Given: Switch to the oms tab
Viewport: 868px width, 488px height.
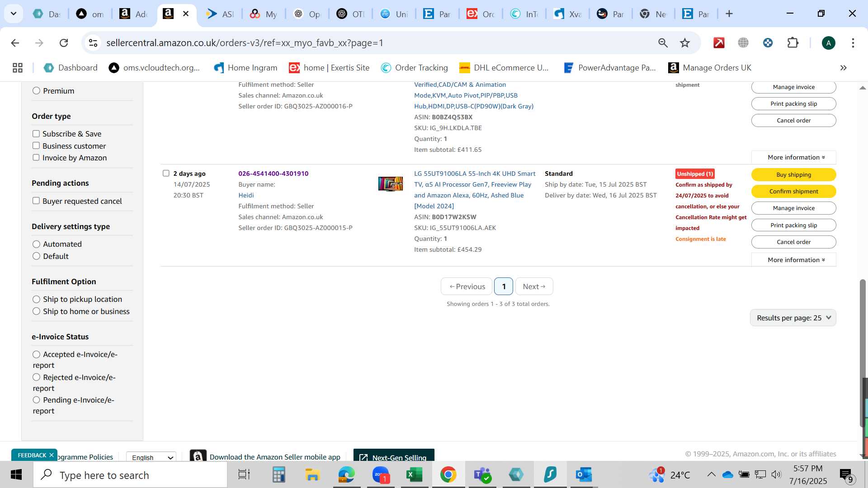Looking at the screenshot, I should pos(90,14).
